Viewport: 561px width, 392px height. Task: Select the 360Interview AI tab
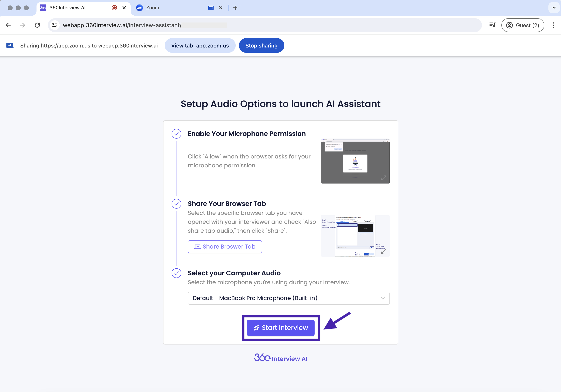83,8
